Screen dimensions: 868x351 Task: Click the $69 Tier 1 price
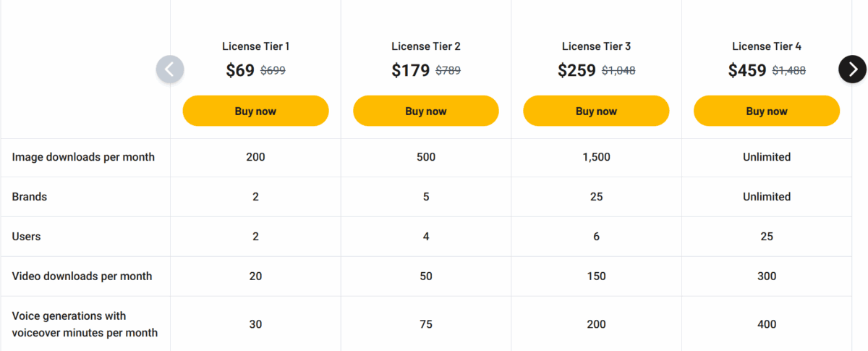(x=240, y=70)
